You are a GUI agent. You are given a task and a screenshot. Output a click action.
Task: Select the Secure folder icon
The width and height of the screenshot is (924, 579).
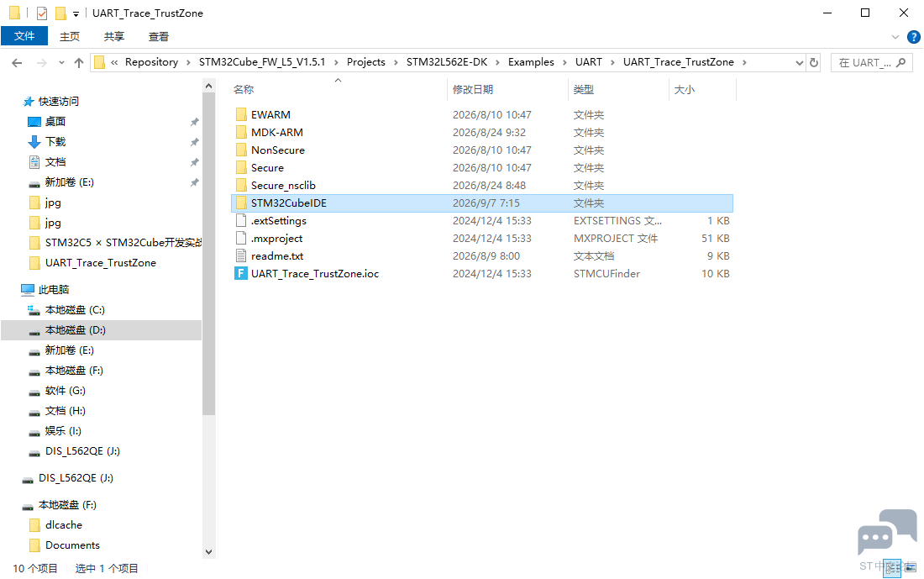point(241,167)
